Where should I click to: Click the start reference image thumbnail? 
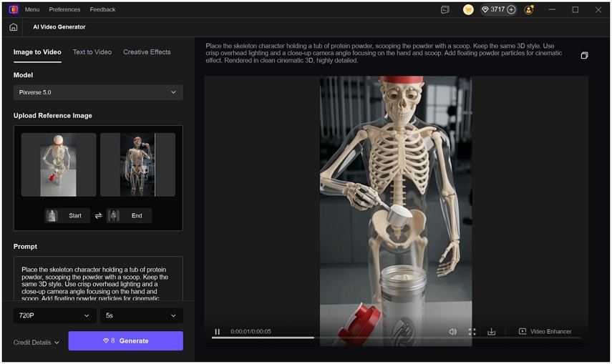[x=59, y=164]
